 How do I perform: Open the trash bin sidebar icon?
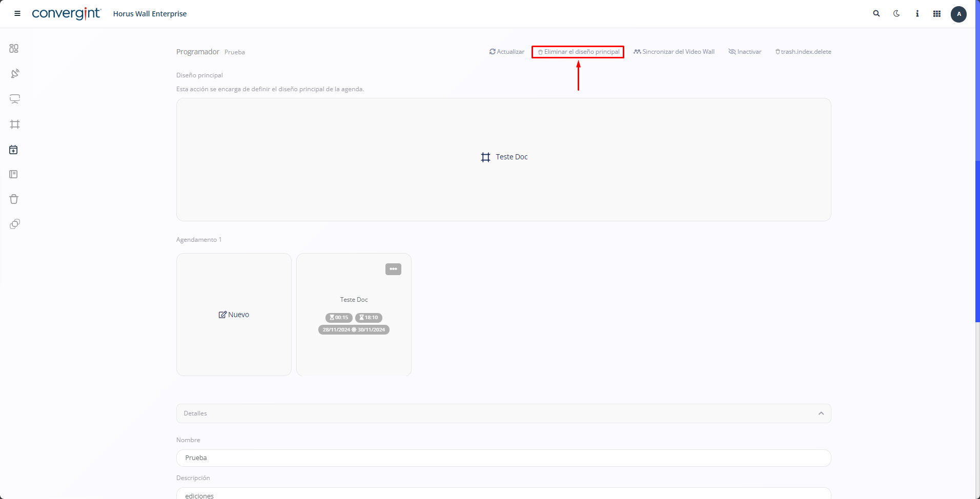pos(14,199)
